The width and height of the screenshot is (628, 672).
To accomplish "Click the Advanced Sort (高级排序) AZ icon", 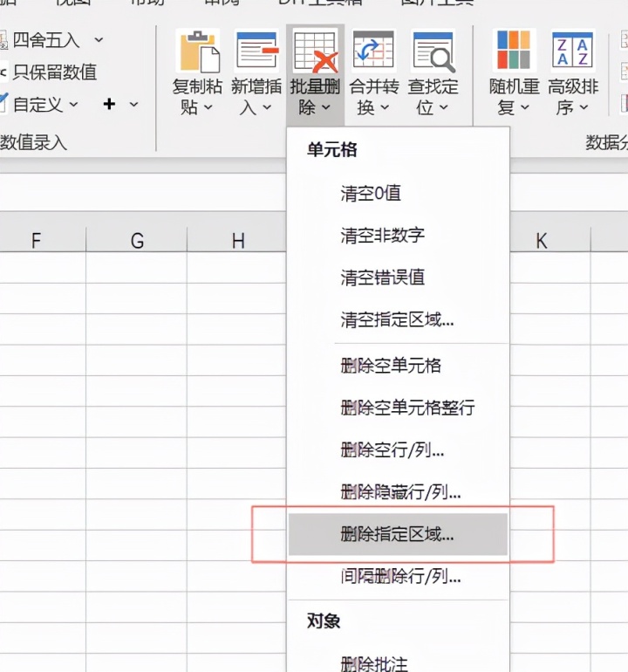I will pyautogui.click(x=573, y=51).
